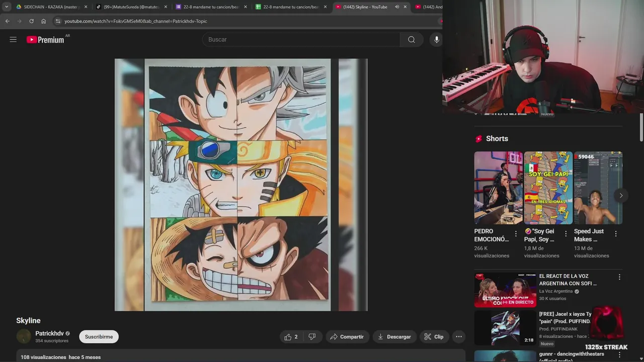The image size is (644, 362).
Task: Open the SOY GEI PAPI short thumbnail
Action: (548, 188)
